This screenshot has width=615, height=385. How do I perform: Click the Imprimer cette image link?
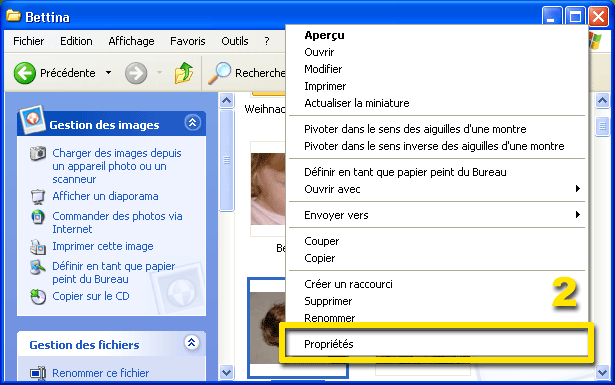[103, 246]
